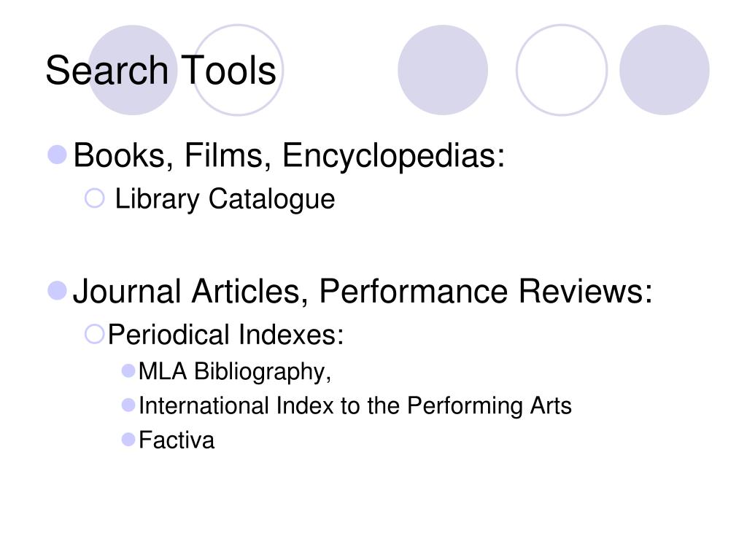747x560 pixels.
Task: Select the bullet before 'Journal Articles, Performance Reviews'
Action: pos(57,291)
